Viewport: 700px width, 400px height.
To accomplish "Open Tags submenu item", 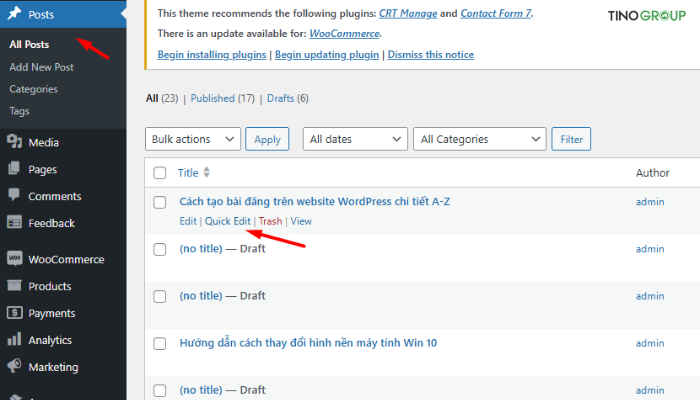I will pyautogui.click(x=19, y=111).
